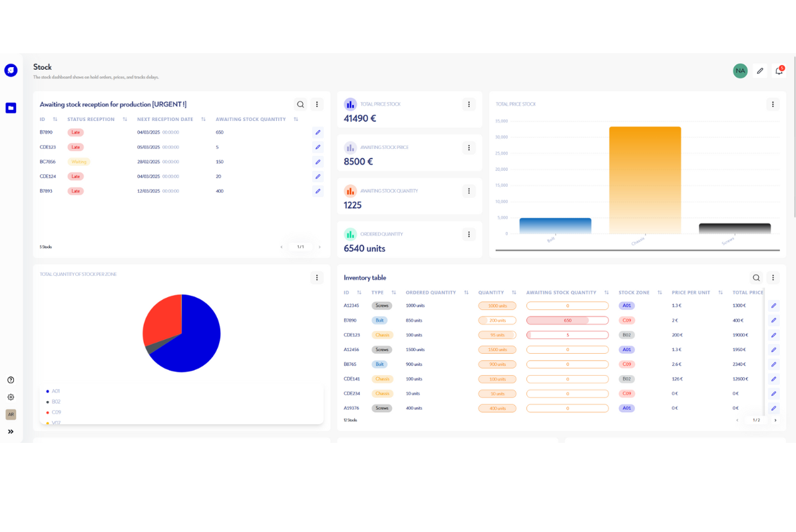796x532 pixels.
Task: Toggle C09 legend item in pie chart
Action: 56,412
